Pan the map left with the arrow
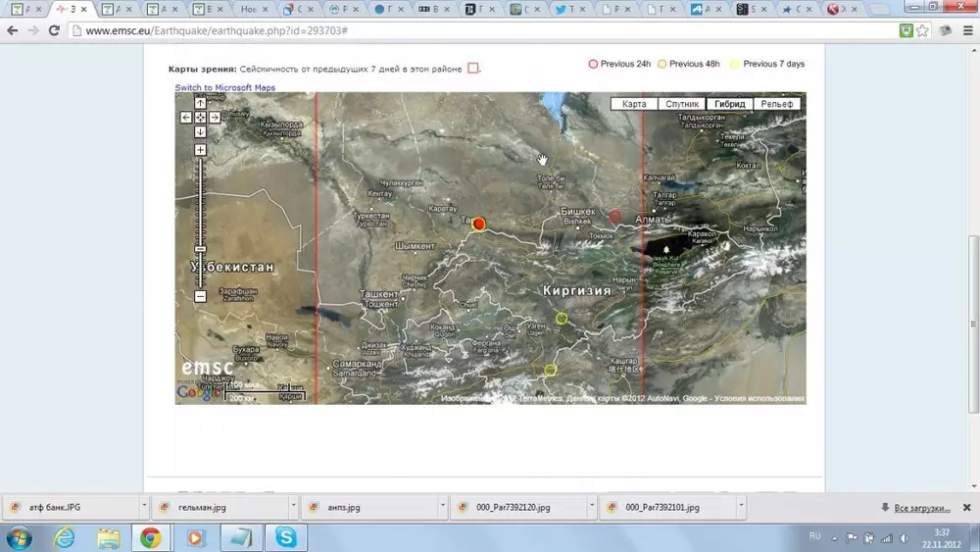 186,118
